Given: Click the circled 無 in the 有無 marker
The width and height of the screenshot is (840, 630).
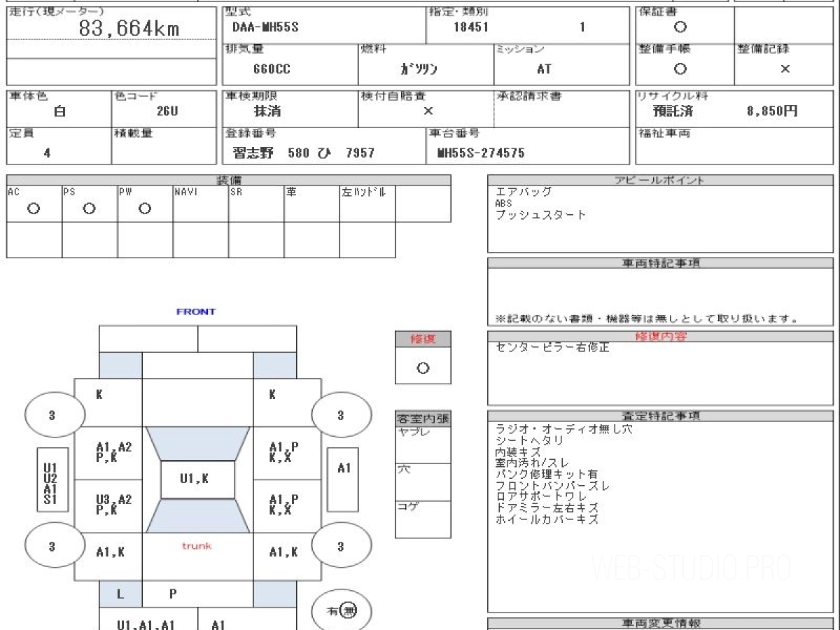Looking at the screenshot, I should pyautogui.click(x=349, y=612).
